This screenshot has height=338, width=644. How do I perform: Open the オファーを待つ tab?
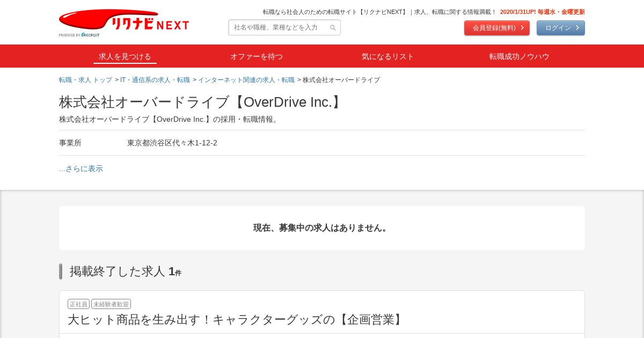click(257, 56)
